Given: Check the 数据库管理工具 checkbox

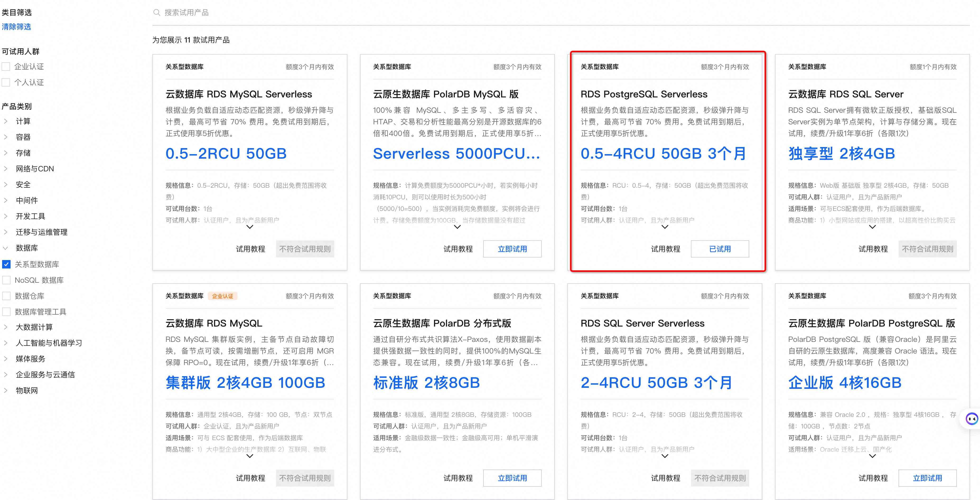Looking at the screenshot, I should pyautogui.click(x=6, y=312).
